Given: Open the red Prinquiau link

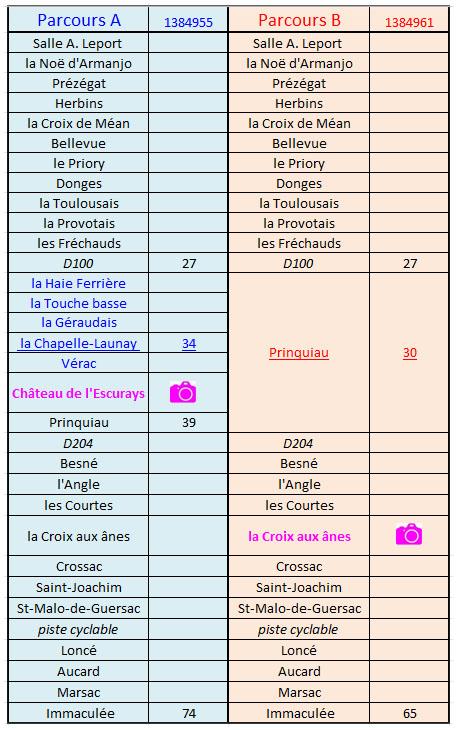Looking at the screenshot, I should [299, 352].
